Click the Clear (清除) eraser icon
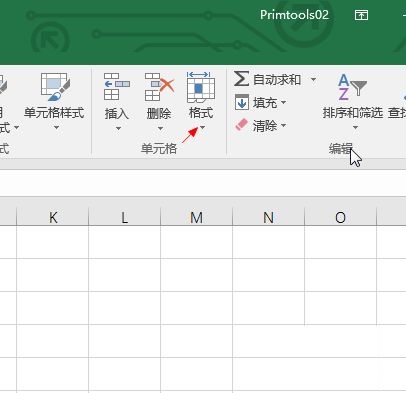406x393 pixels. pyautogui.click(x=242, y=125)
